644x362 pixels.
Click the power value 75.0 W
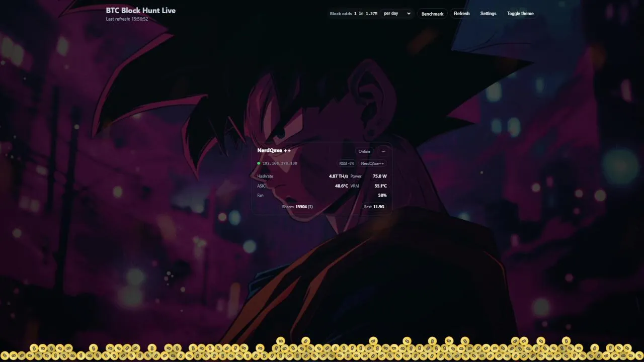[x=380, y=176]
